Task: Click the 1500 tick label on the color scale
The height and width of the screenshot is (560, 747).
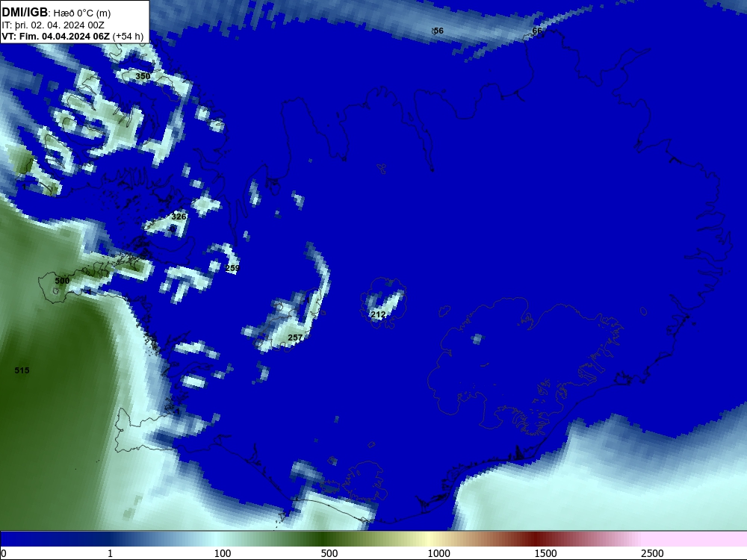Action: pos(545,553)
